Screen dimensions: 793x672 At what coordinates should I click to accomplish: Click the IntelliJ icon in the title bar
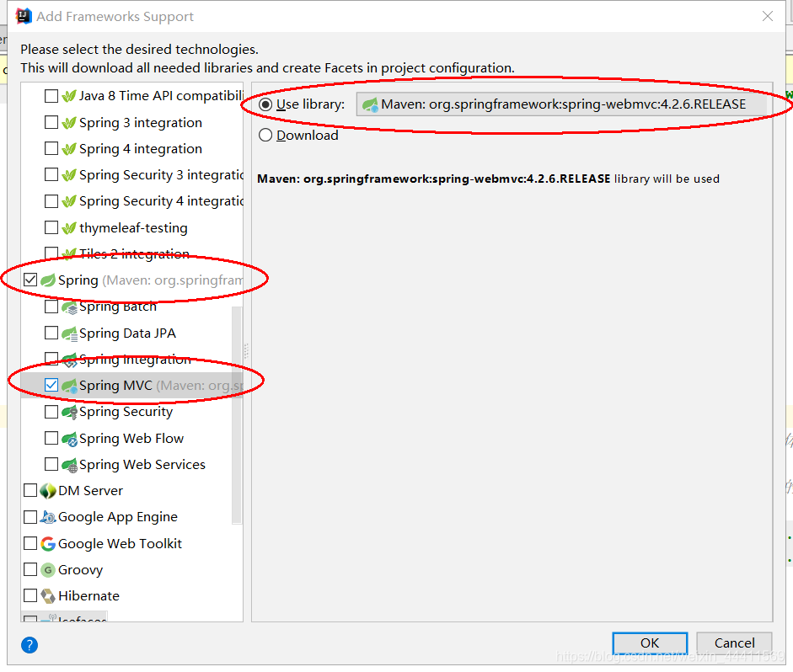(x=24, y=16)
